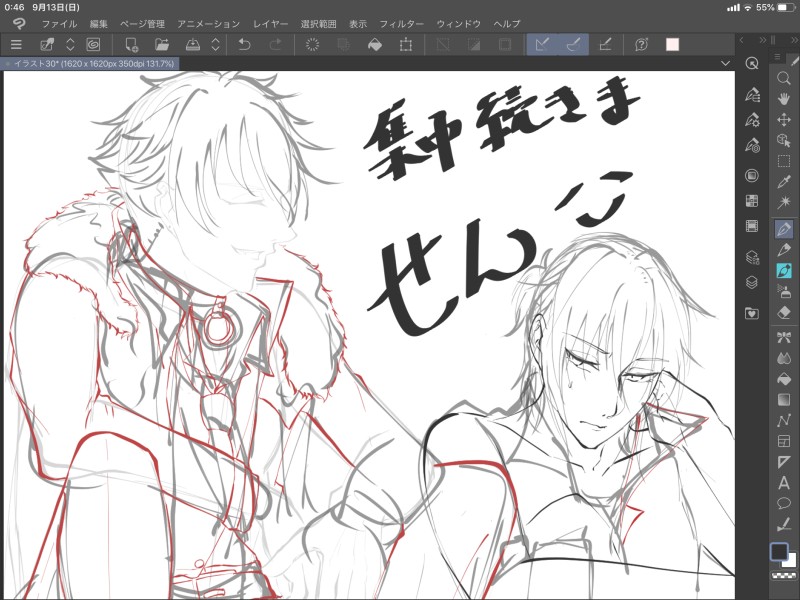
Task: Activate scale/rotate transform icon
Action: click(x=406, y=44)
